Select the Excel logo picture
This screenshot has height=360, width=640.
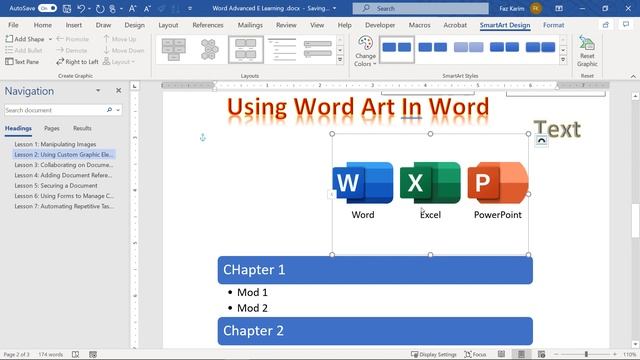430,182
